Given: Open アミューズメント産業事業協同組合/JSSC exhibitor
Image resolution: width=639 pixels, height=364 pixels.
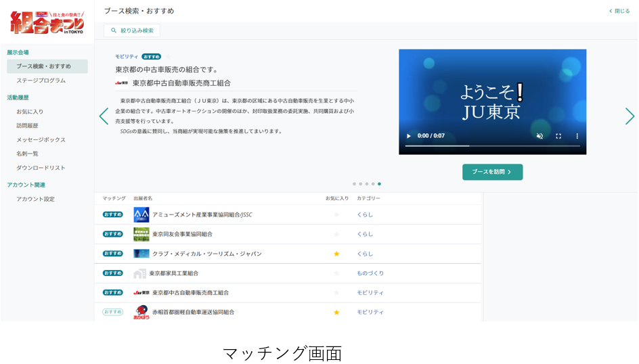Looking at the screenshot, I should coord(202,214).
